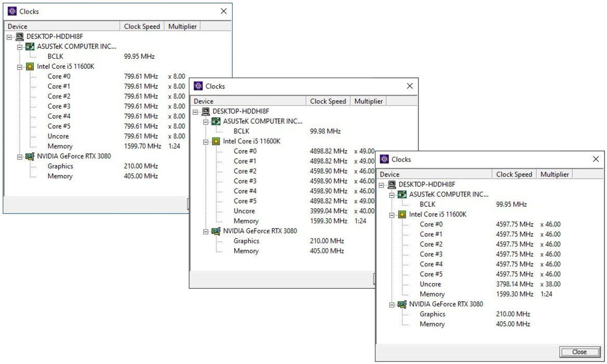The image size is (607, 364).
Task: Collapse the NVIDIA GeForce node in the front-right window
Action: tap(392, 305)
